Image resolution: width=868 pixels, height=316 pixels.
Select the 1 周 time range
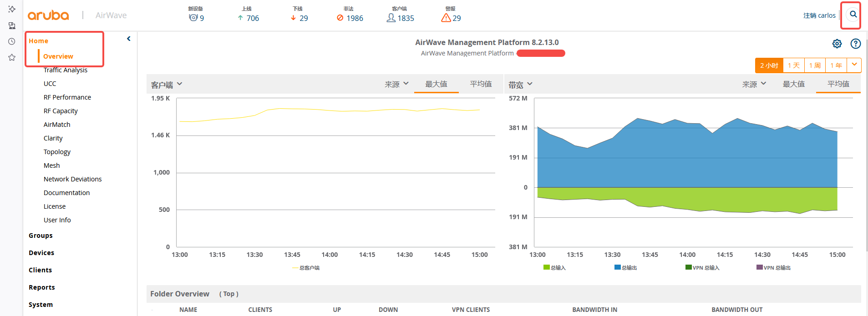[815, 65]
